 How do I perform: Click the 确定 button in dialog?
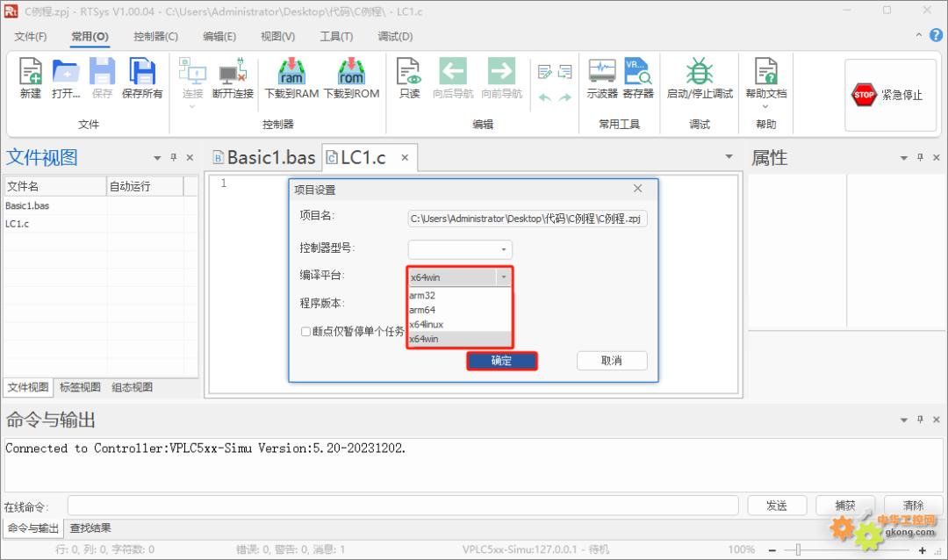501,361
